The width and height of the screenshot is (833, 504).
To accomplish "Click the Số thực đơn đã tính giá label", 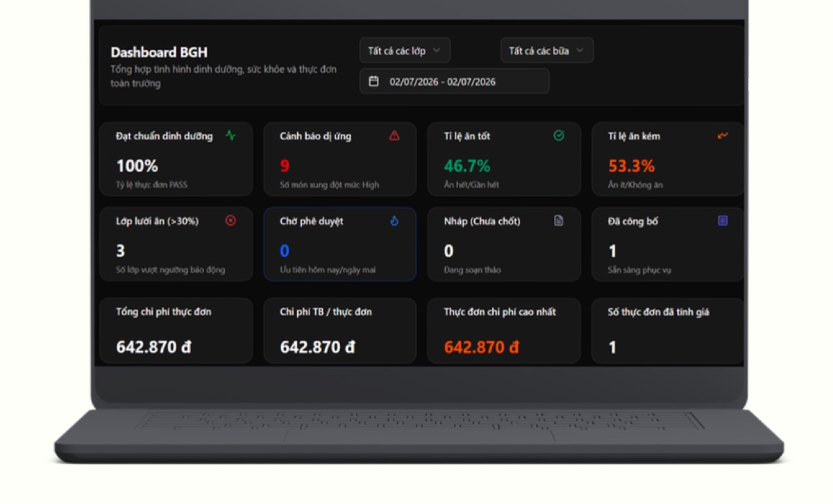I will (x=659, y=312).
